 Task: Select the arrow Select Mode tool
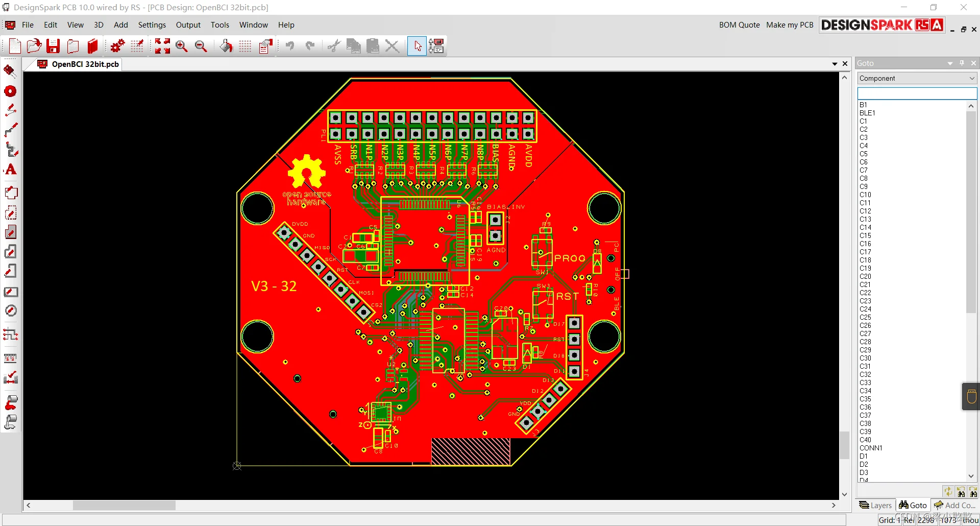point(417,46)
